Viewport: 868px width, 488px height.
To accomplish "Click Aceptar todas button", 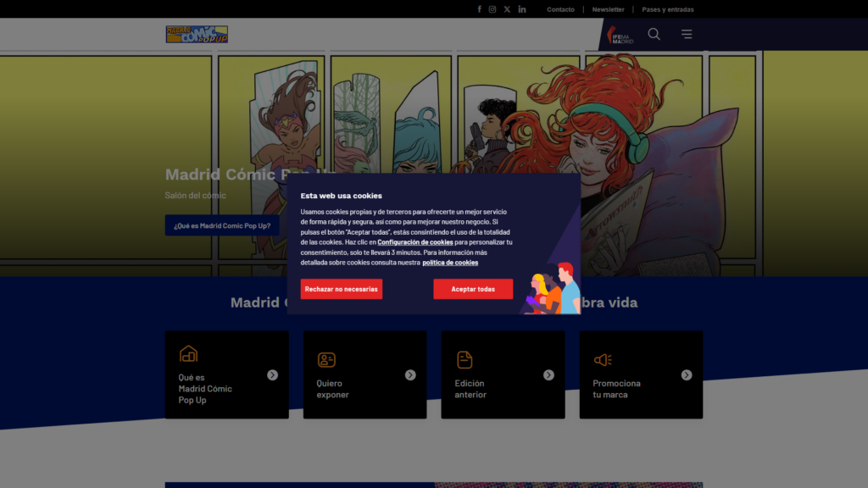I will pyautogui.click(x=473, y=290).
